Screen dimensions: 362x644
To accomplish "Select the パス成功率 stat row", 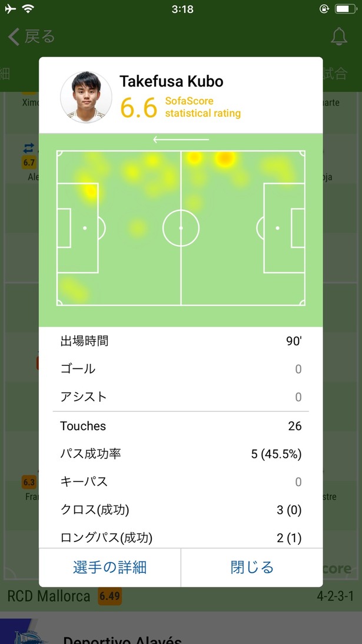I will pyautogui.click(x=181, y=454).
